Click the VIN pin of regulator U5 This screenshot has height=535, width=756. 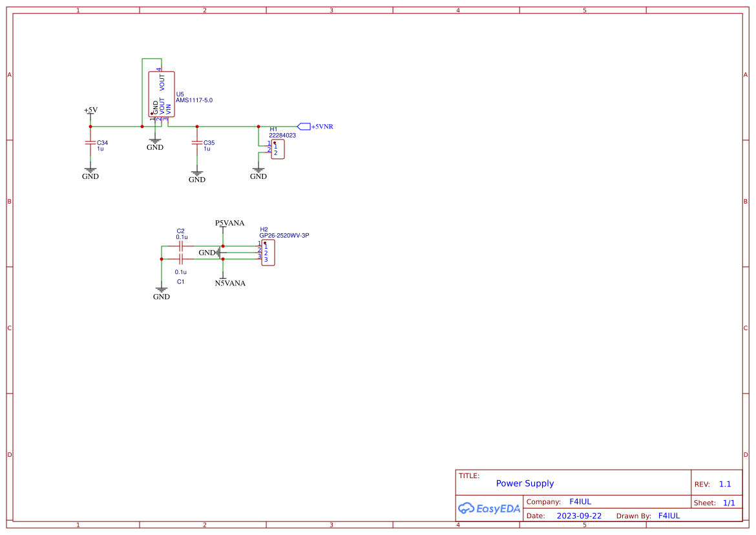pyautogui.click(x=167, y=121)
